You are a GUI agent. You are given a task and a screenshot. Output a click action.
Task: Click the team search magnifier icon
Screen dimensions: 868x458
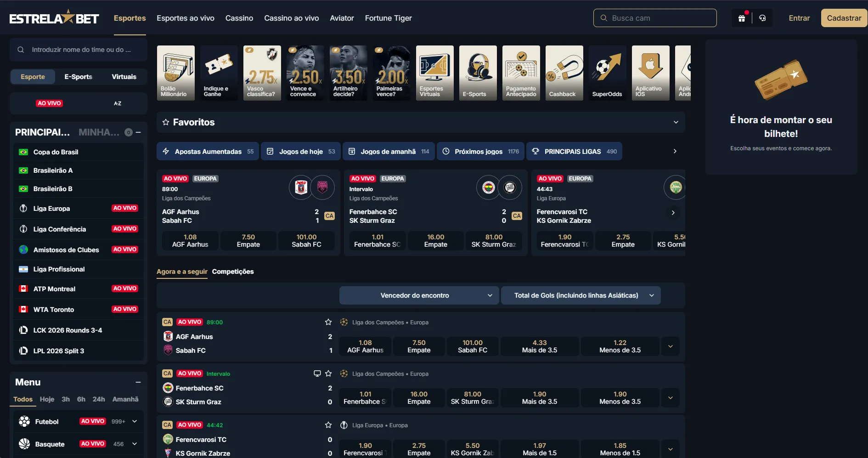pyautogui.click(x=21, y=50)
